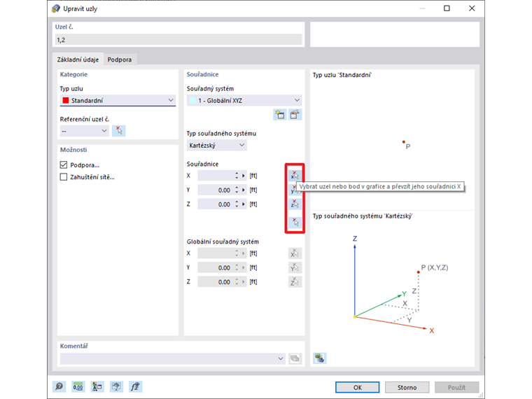
Task: Adjust the Y coordinate spinner arrows
Action: tap(237, 190)
